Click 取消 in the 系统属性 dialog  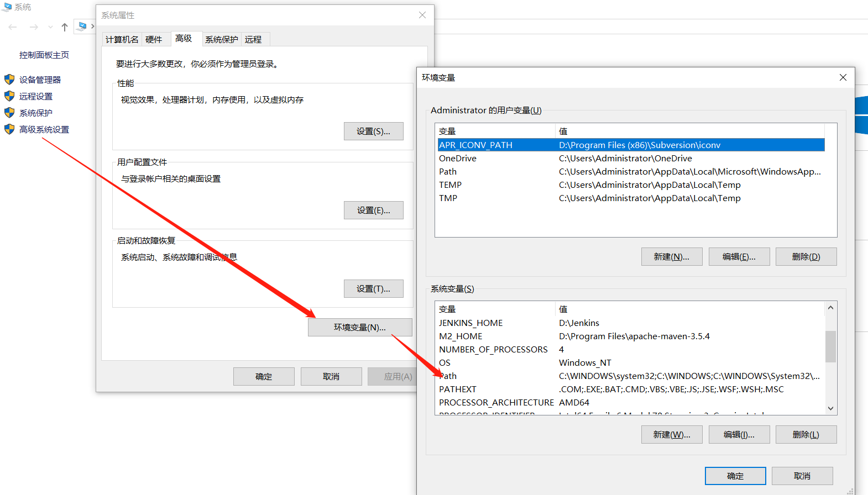tap(331, 376)
